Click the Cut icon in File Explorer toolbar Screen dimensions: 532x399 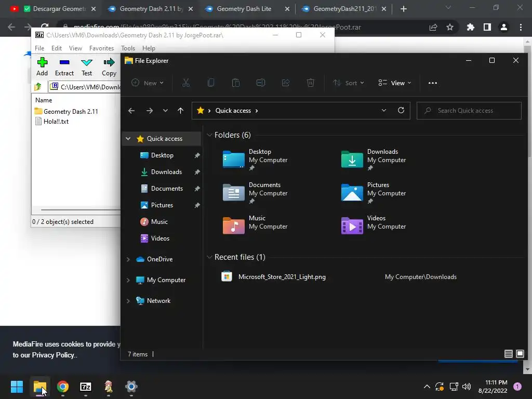[186, 83]
